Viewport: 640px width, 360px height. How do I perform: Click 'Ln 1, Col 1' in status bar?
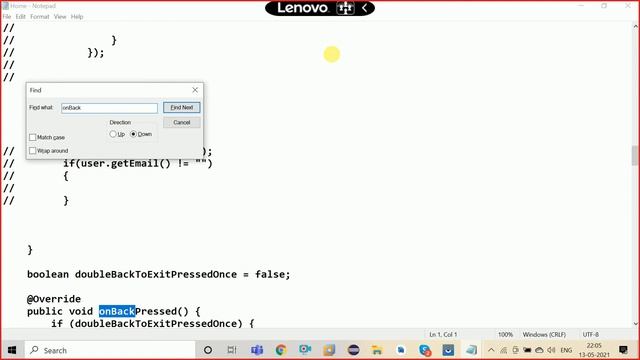(443, 334)
